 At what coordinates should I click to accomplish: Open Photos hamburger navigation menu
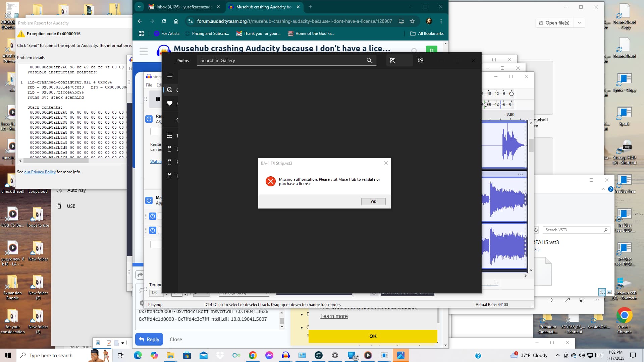pyautogui.click(x=170, y=76)
